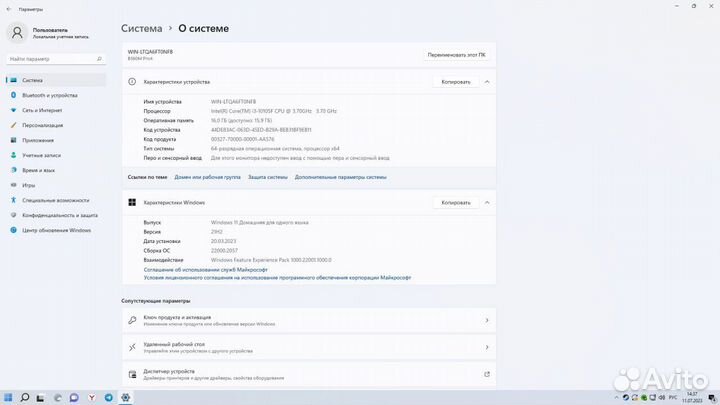Open Сеть и Интернет icon

click(13, 110)
